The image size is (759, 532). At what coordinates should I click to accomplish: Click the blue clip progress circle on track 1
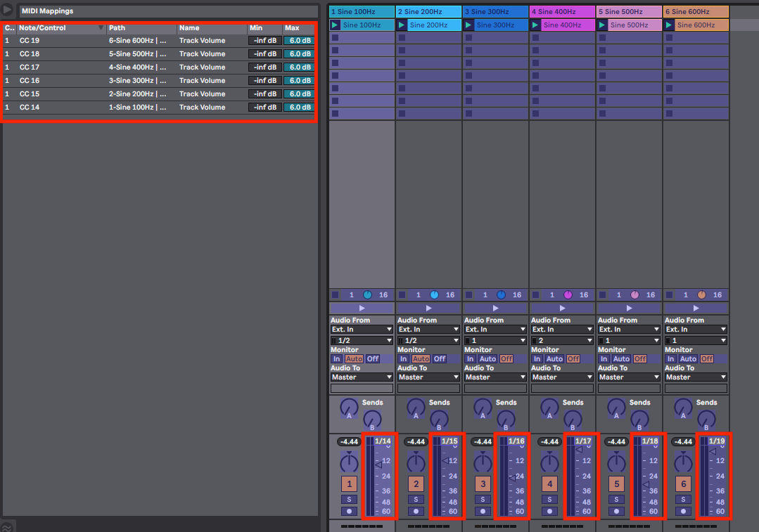(367, 294)
